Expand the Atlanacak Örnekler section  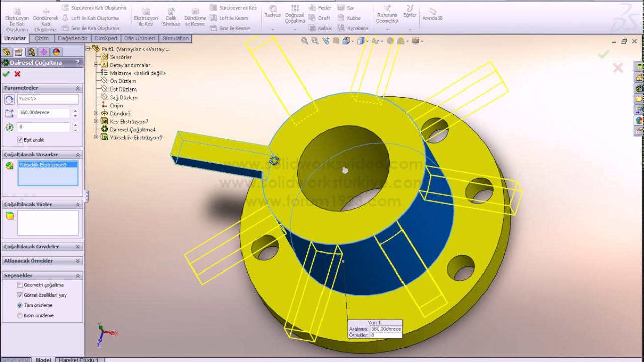coord(78,261)
